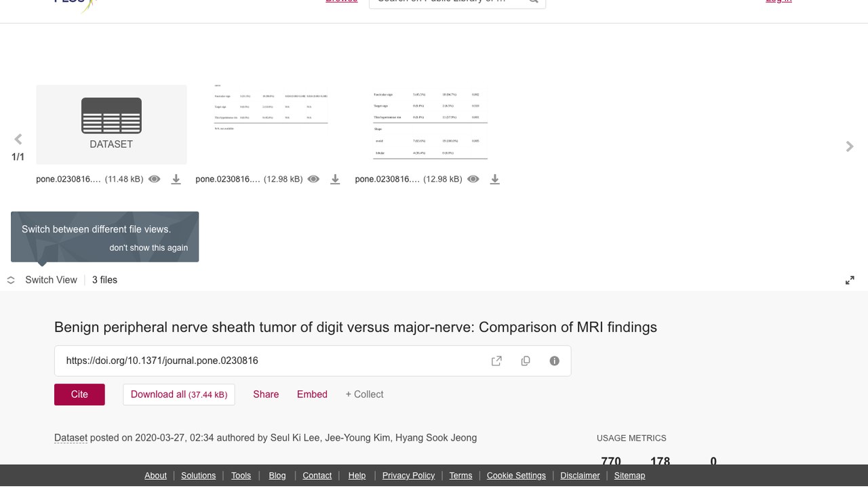Open the Solutions footer link
The height and width of the screenshot is (488, 868).
[198, 476]
